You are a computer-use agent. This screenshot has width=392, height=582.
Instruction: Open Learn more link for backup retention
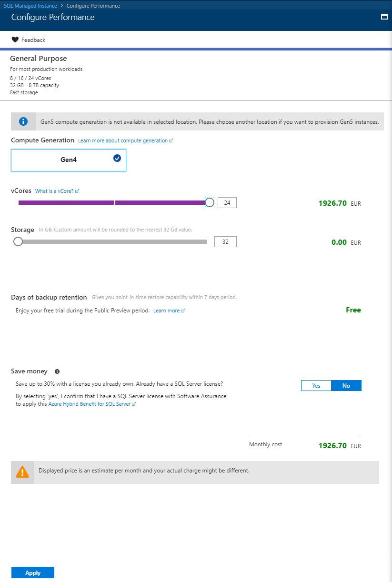click(169, 311)
